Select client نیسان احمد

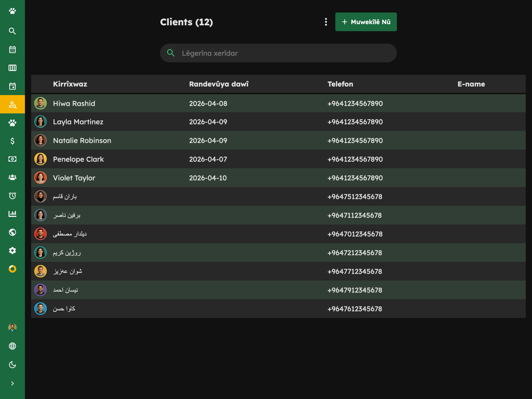click(x=278, y=290)
